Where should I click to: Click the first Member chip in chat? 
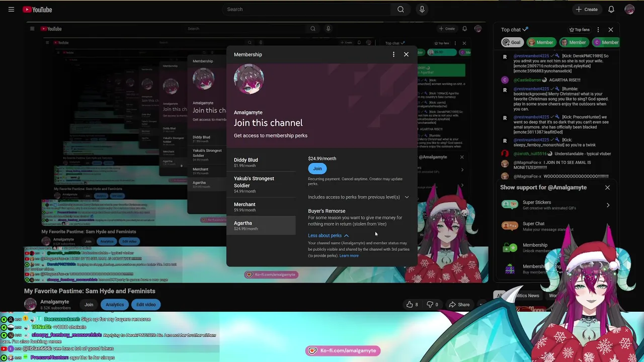pos(541,42)
